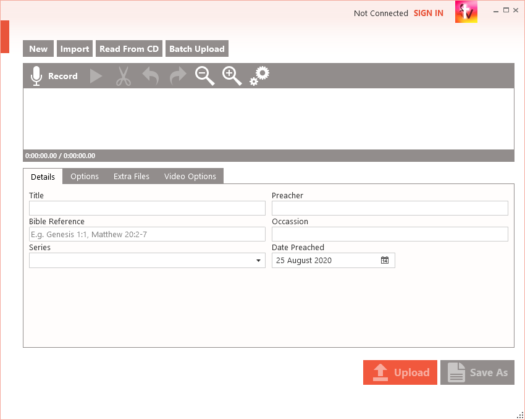Minimize the application window
The height and width of the screenshot is (420, 525).
[496, 10]
